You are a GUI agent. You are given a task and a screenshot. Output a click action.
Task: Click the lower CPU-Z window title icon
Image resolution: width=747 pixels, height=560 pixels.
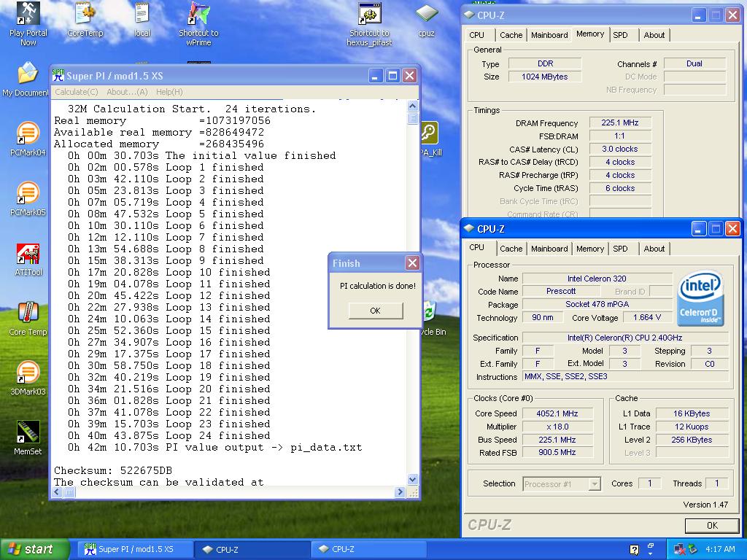469,228
